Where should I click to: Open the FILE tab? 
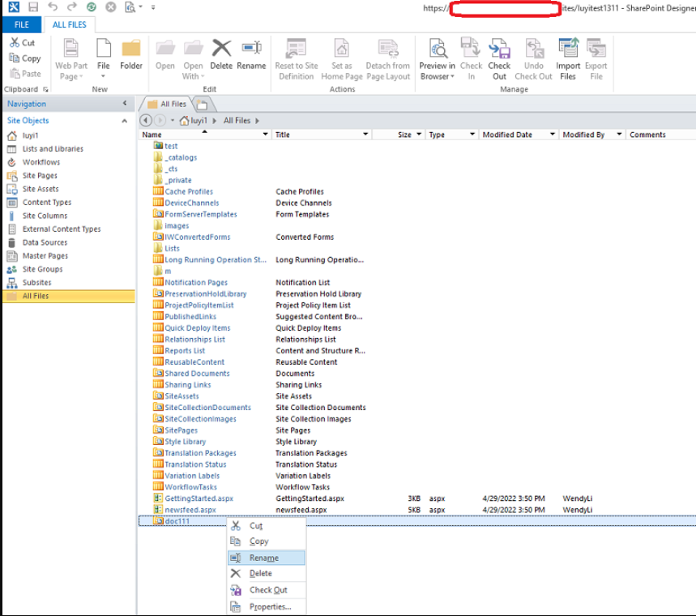click(21, 24)
